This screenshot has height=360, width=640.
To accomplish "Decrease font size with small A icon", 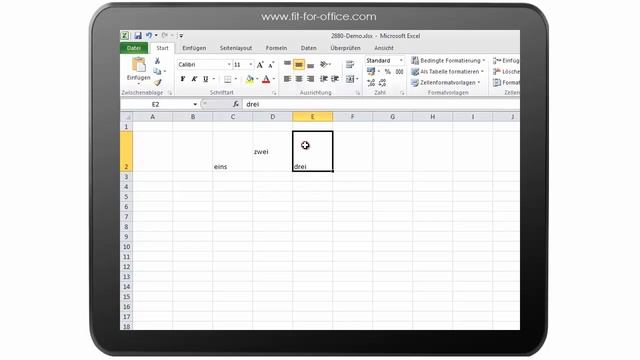I will pos(271,65).
